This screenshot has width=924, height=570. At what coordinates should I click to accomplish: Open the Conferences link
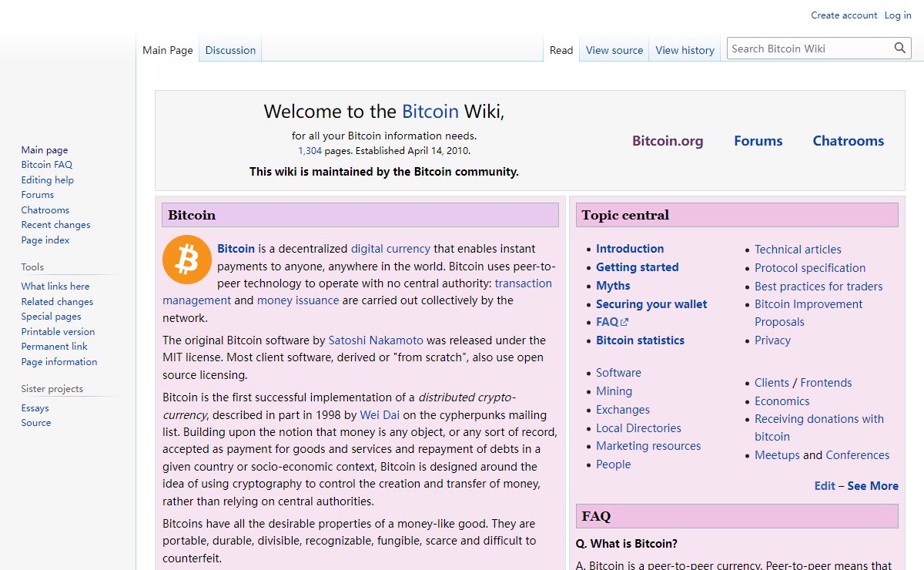tap(858, 455)
